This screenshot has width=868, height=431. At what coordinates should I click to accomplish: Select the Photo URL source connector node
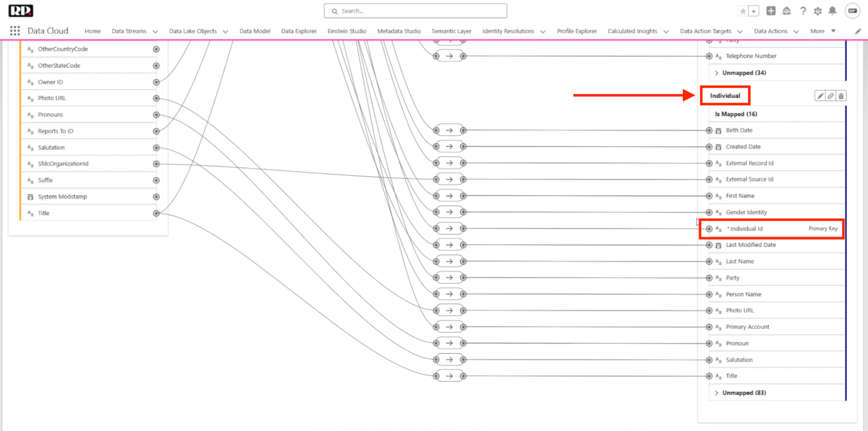point(156,98)
